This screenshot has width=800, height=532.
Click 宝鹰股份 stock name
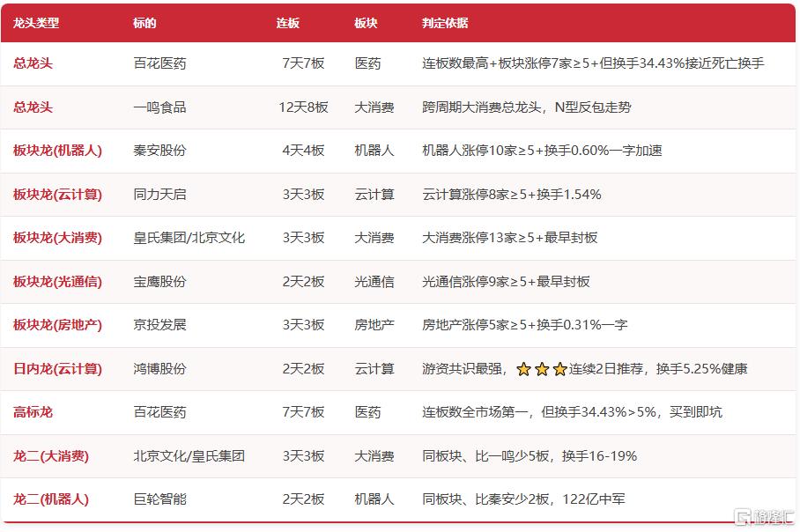coord(159,282)
